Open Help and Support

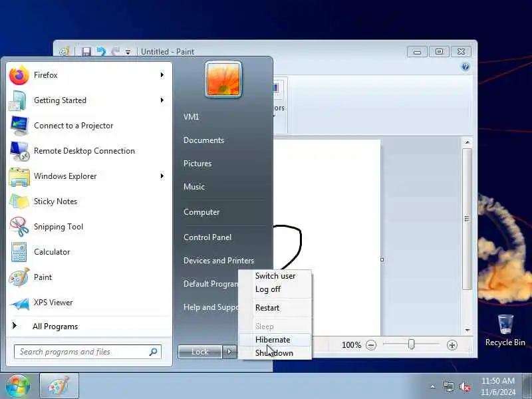pos(210,307)
